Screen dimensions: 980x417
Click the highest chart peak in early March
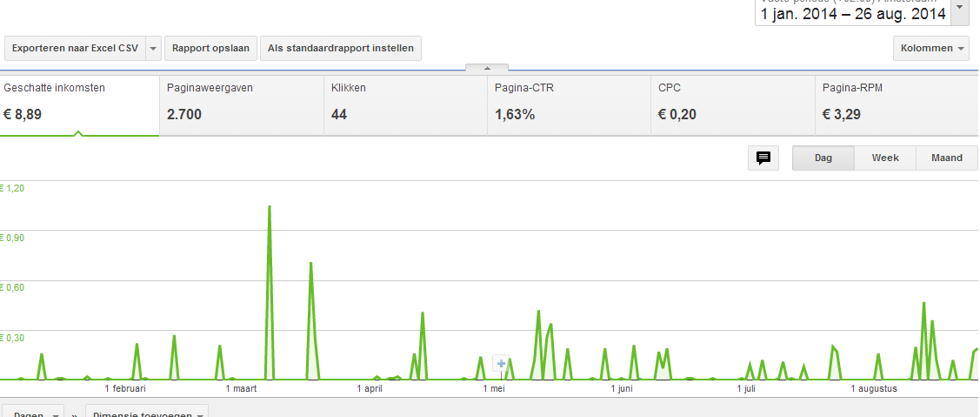coord(270,206)
